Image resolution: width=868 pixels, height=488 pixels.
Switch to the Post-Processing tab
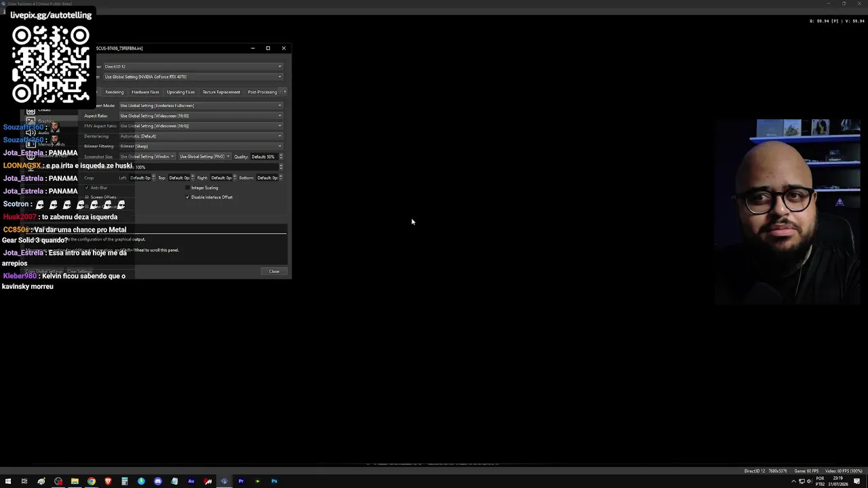pyautogui.click(x=262, y=92)
